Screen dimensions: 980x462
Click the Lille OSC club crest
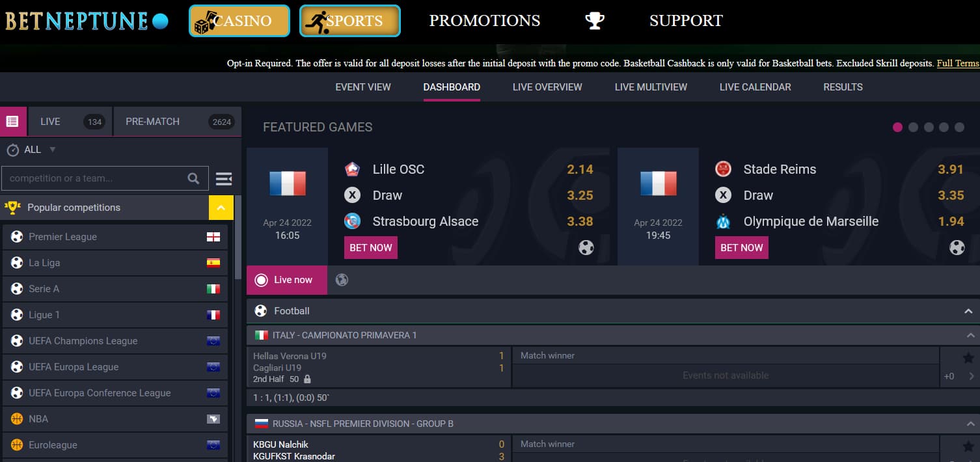(x=352, y=169)
